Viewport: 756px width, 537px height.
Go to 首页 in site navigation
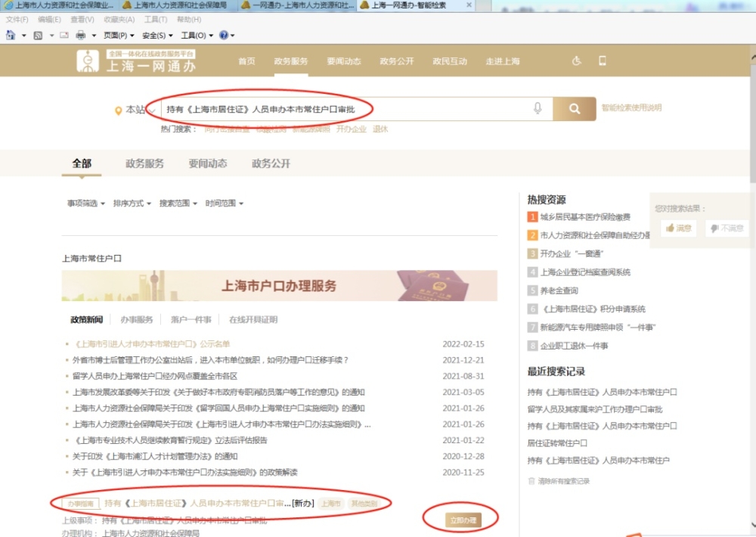tap(246, 61)
